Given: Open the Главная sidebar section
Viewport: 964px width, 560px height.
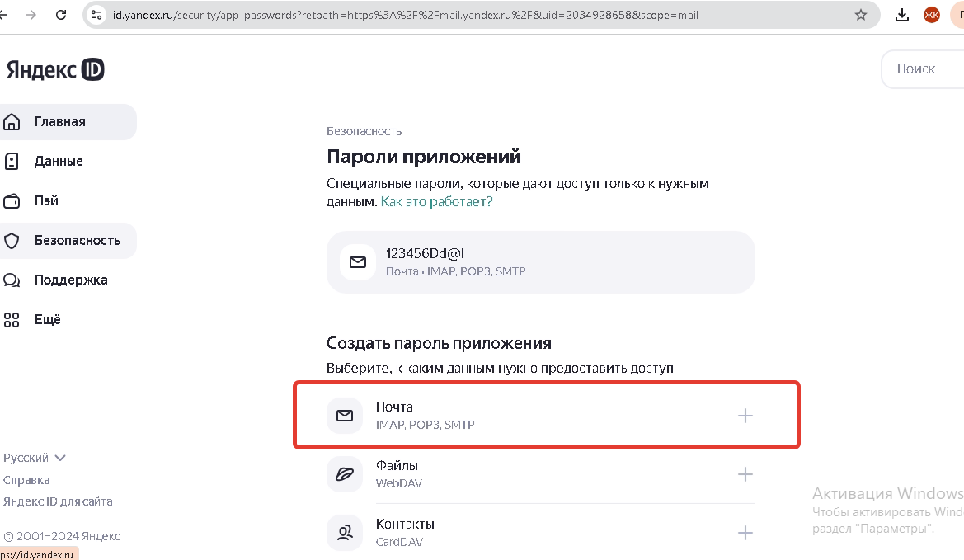Looking at the screenshot, I should pyautogui.click(x=68, y=122).
